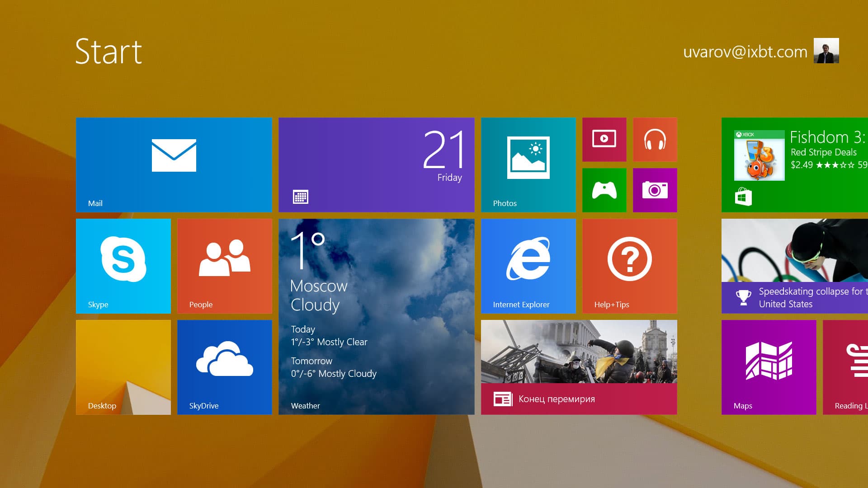Open the Maps tile
Viewport: 868px width, 488px height.
coord(769,367)
